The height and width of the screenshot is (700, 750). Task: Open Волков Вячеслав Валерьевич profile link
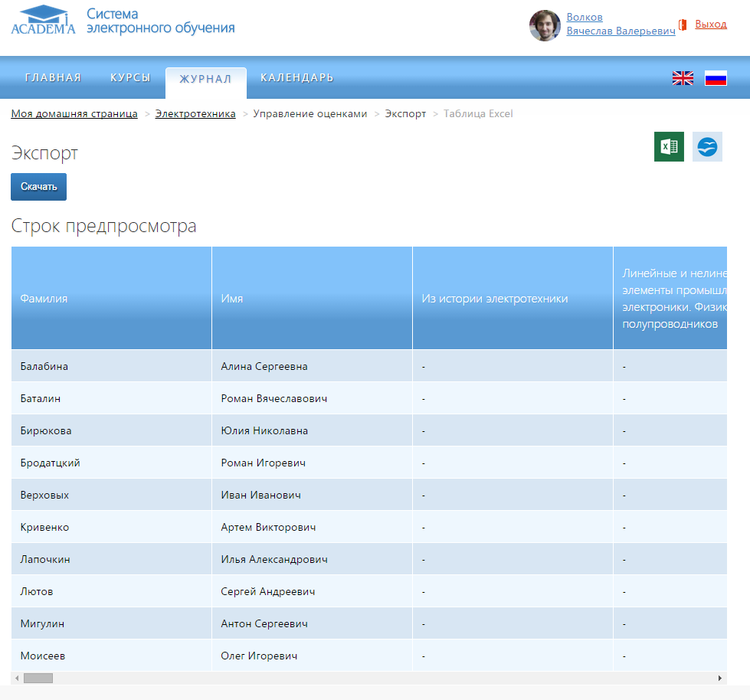coord(621,24)
